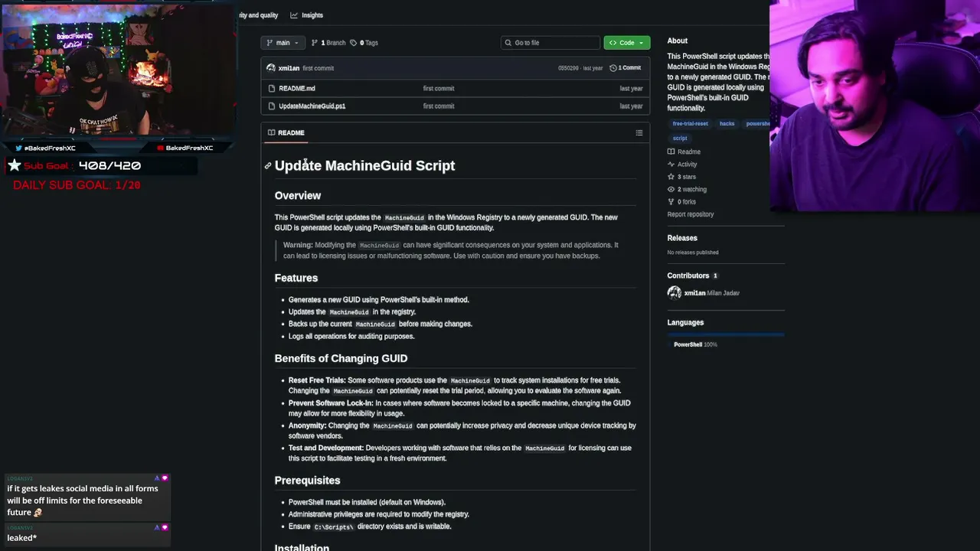Open the README.md file
The image size is (980, 551).
click(x=297, y=88)
